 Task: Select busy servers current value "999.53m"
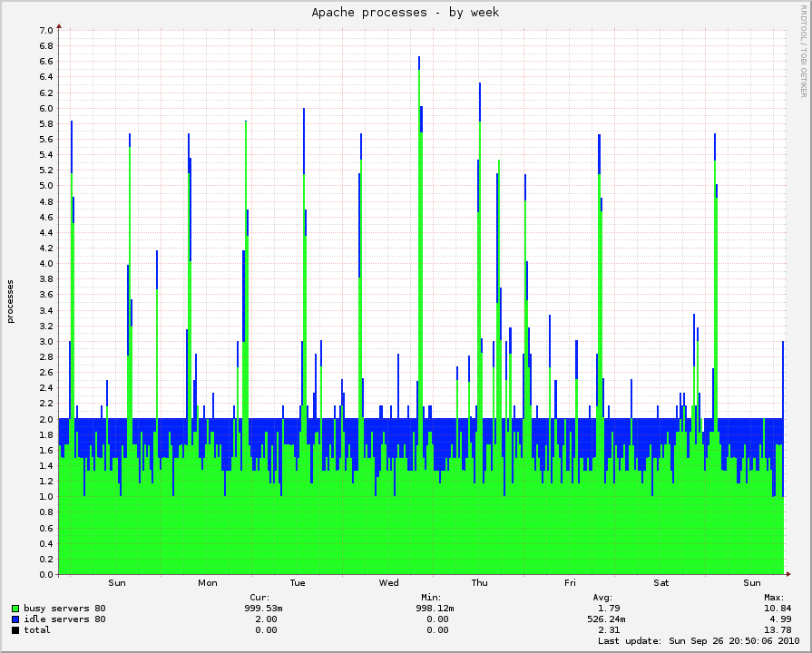click(264, 609)
